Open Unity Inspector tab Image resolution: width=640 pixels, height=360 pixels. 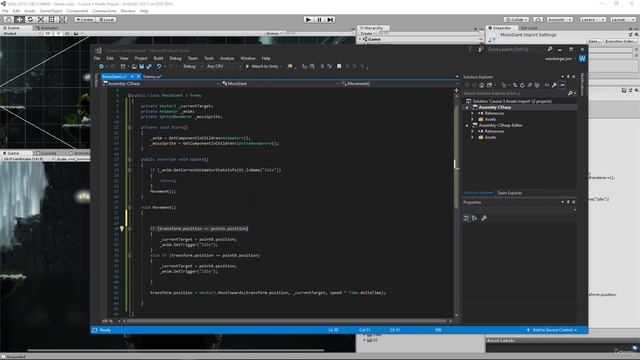coord(502,28)
